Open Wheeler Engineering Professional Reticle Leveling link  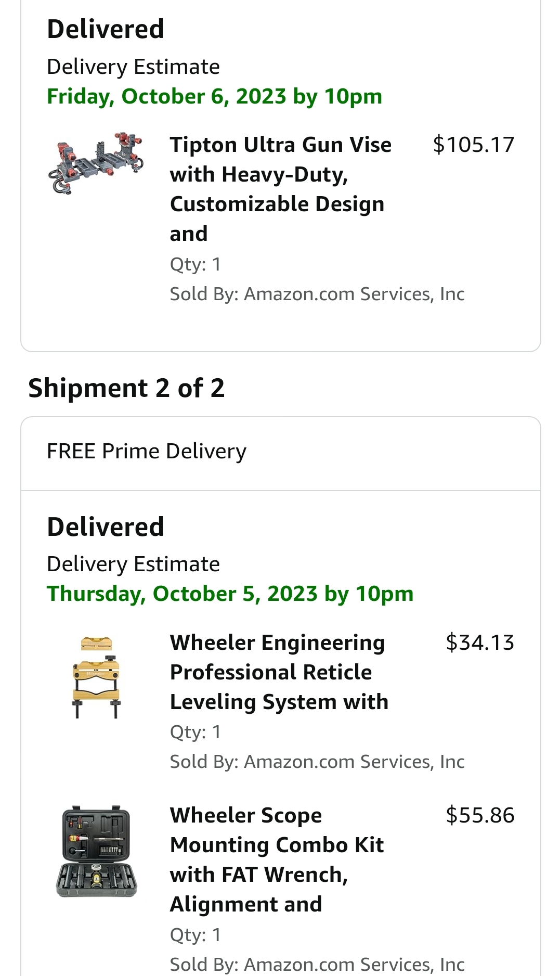click(x=279, y=672)
